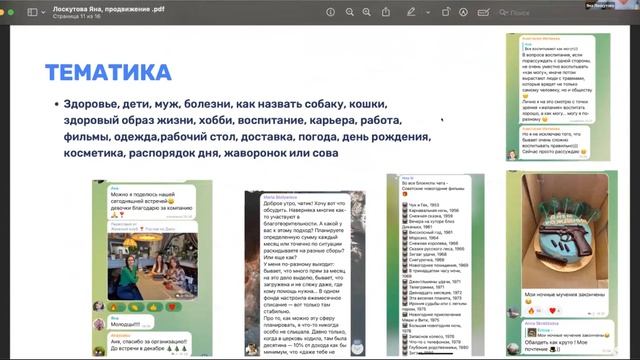Image resolution: width=640 pixels, height=360 pixels.
Task: Click the page indicator 'Страница 11 из 16'
Action: pos(76,16)
